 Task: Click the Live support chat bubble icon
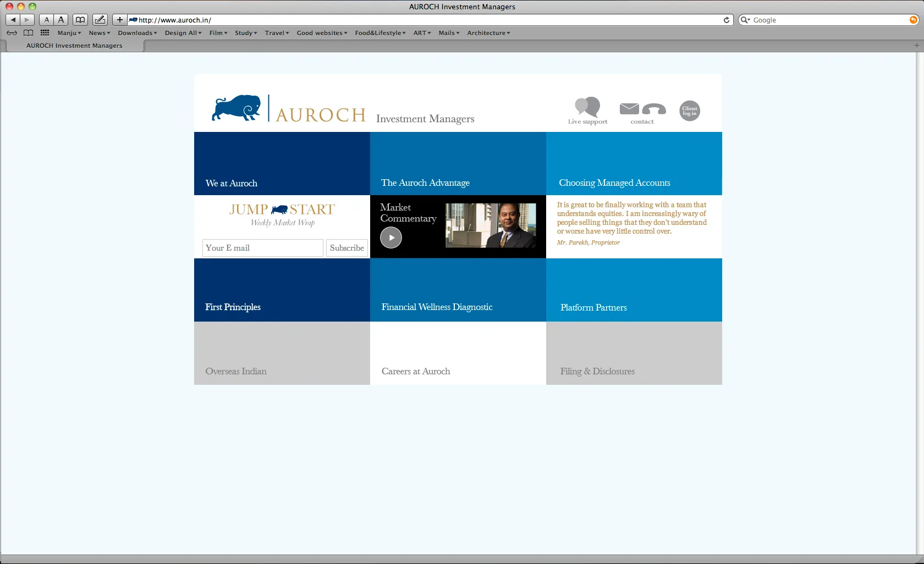pos(587,106)
